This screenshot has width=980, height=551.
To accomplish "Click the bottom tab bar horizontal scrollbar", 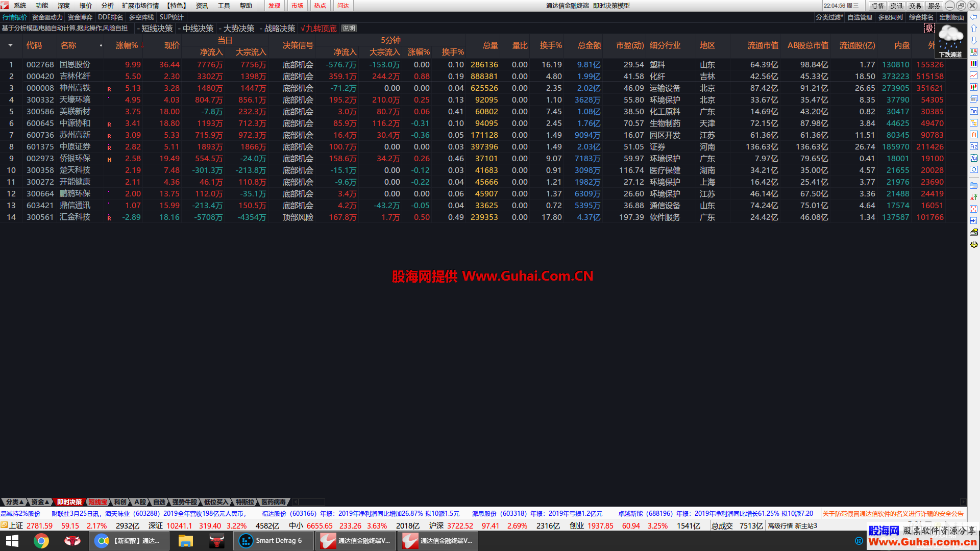I will (x=309, y=502).
